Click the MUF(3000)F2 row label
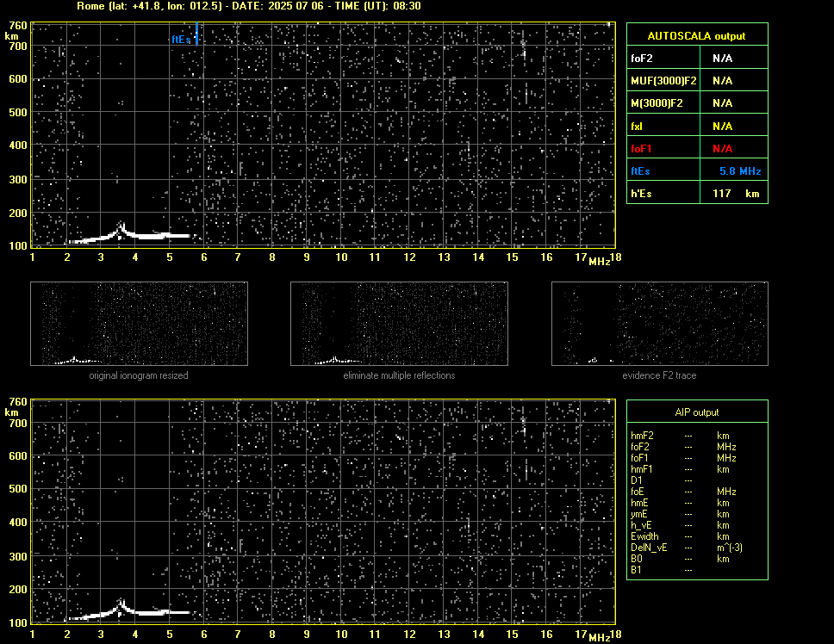The height and width of the screenshot is (644, 834). [x=663, y=81]
